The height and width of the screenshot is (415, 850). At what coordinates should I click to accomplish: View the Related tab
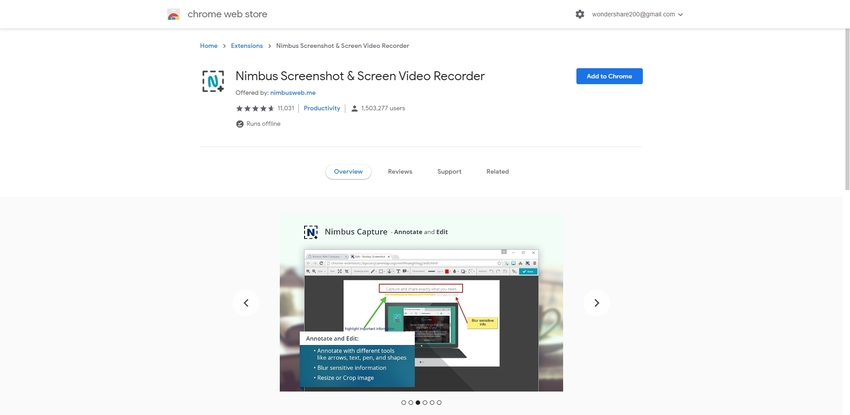pyautogui.click(x=498, y=172)
